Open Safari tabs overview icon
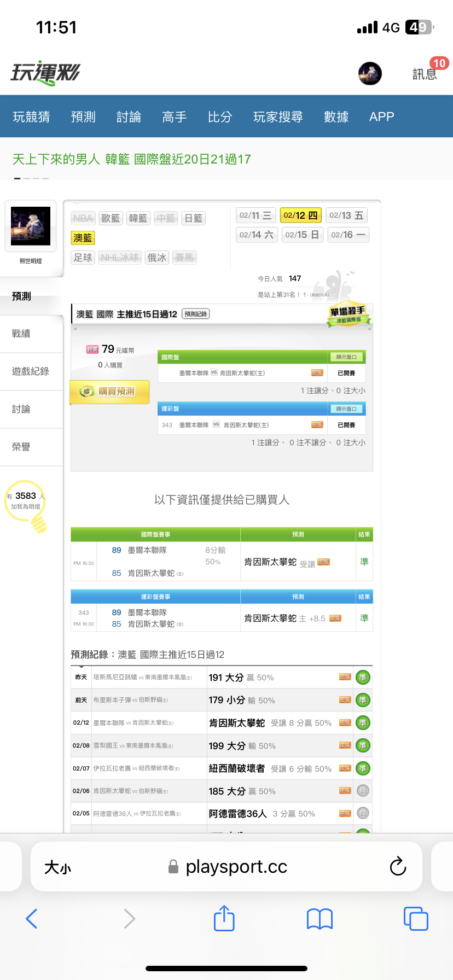The width and height of the screenshot is (453, 980). 415,918
